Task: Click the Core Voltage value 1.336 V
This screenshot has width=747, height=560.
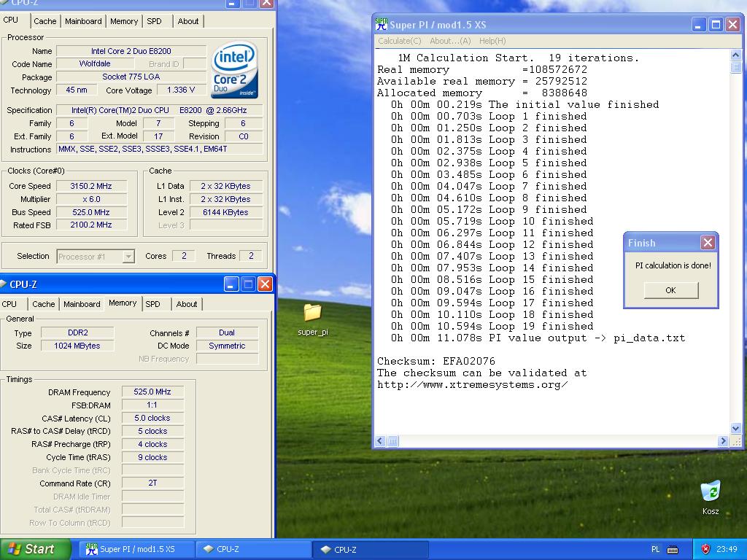Action: pos(181,90)
